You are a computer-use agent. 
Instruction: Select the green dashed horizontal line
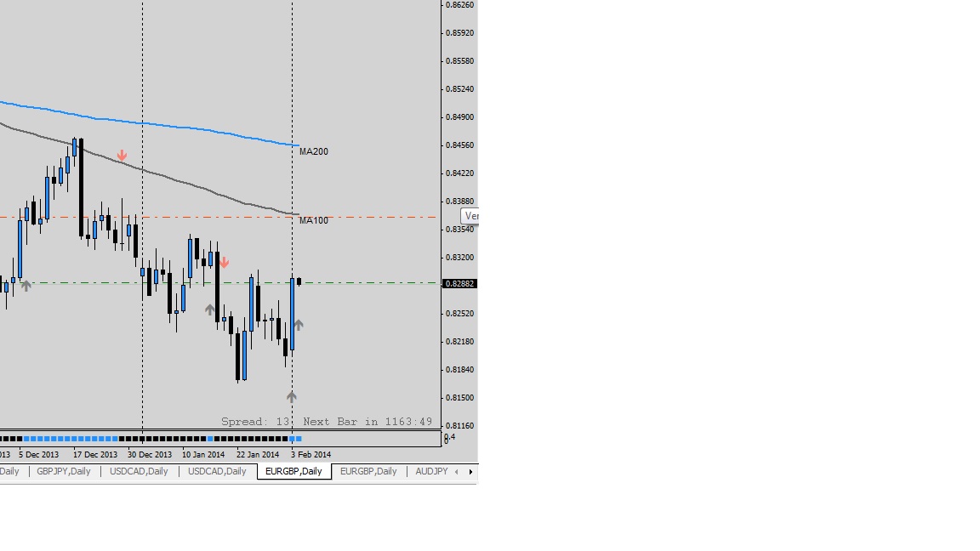point(219,283)
